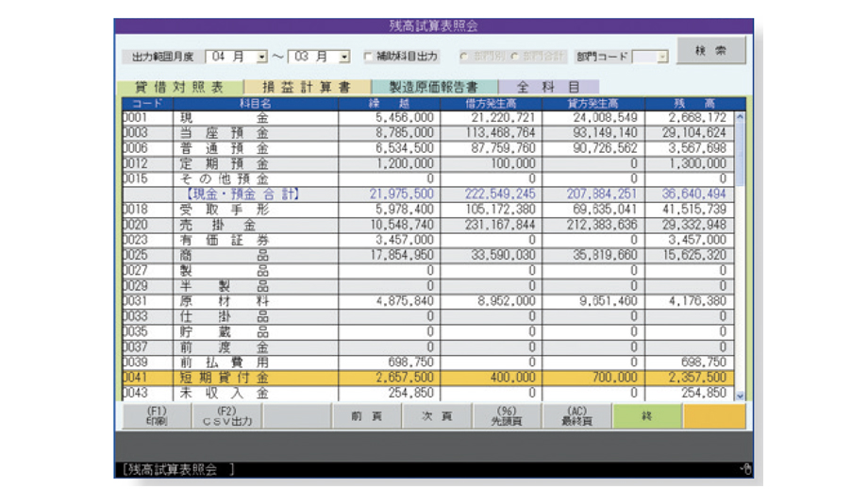Go to next page with 次頁
The height and width of the screenshot is (489, 868).
coord(437,416)
